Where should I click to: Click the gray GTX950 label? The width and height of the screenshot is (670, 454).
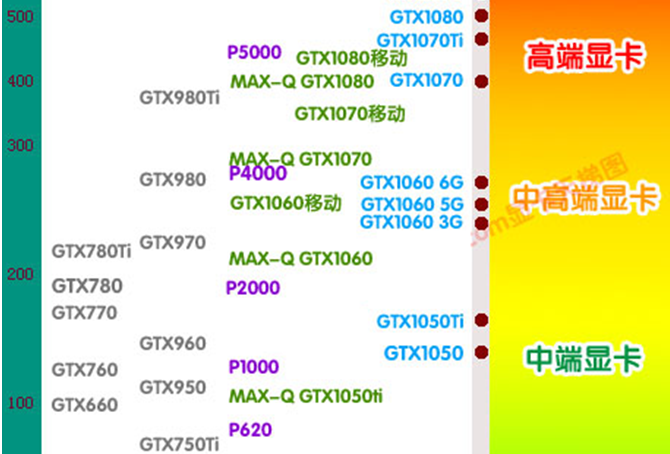coord(173,388)
